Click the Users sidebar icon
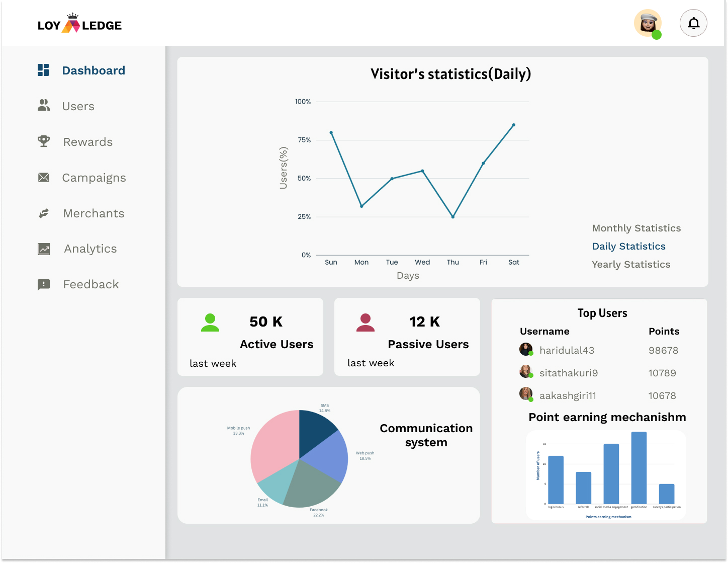728x563 pixels. (x=44, y=106)
